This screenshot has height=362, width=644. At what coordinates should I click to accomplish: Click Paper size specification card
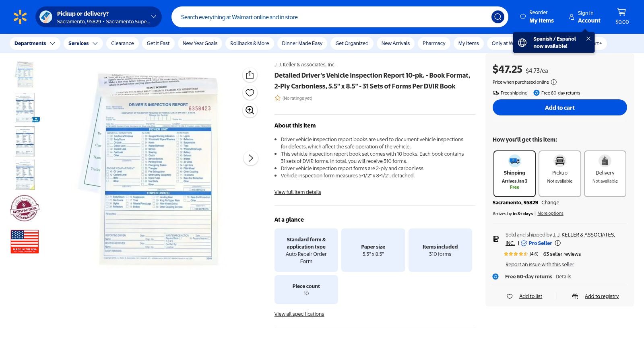[x=373, y=250]
